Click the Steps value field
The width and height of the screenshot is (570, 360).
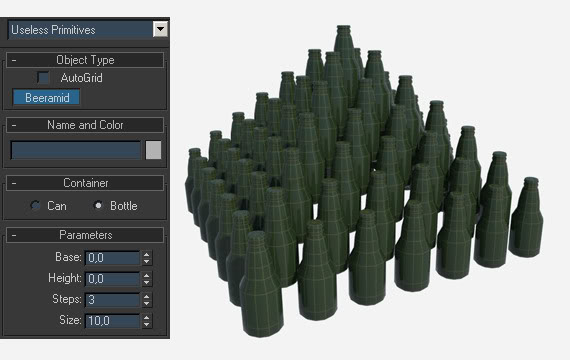pyautogui.click(x=112, y=300)
